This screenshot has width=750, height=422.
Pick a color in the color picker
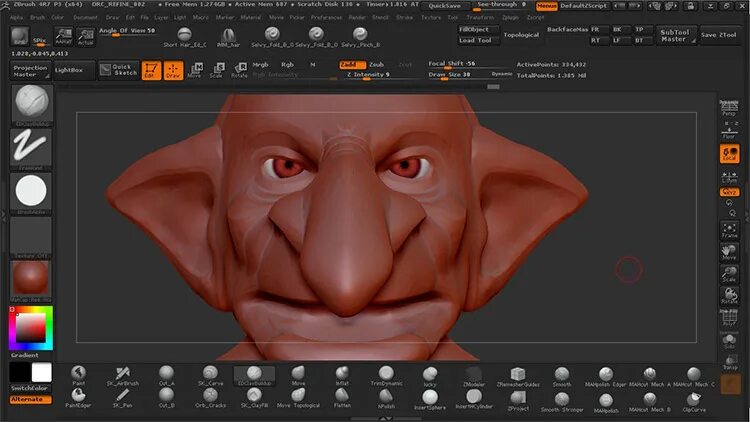pos(31,328)
